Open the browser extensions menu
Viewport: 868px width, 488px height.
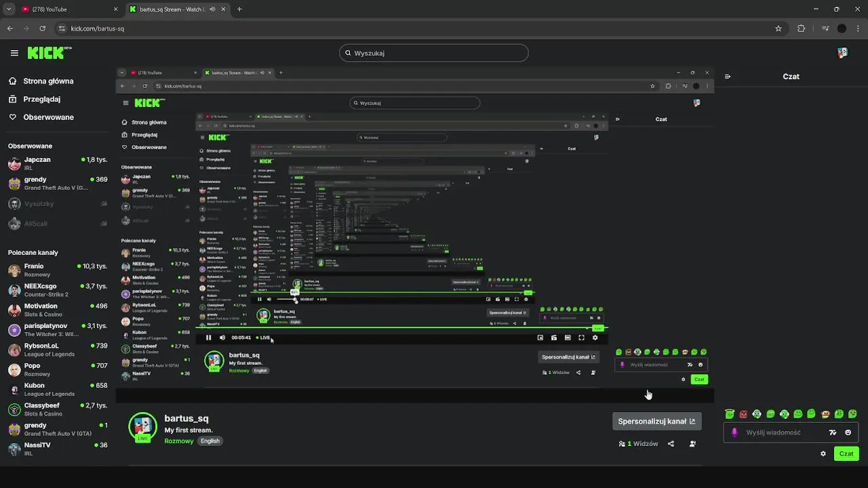[x=802, y=28]
